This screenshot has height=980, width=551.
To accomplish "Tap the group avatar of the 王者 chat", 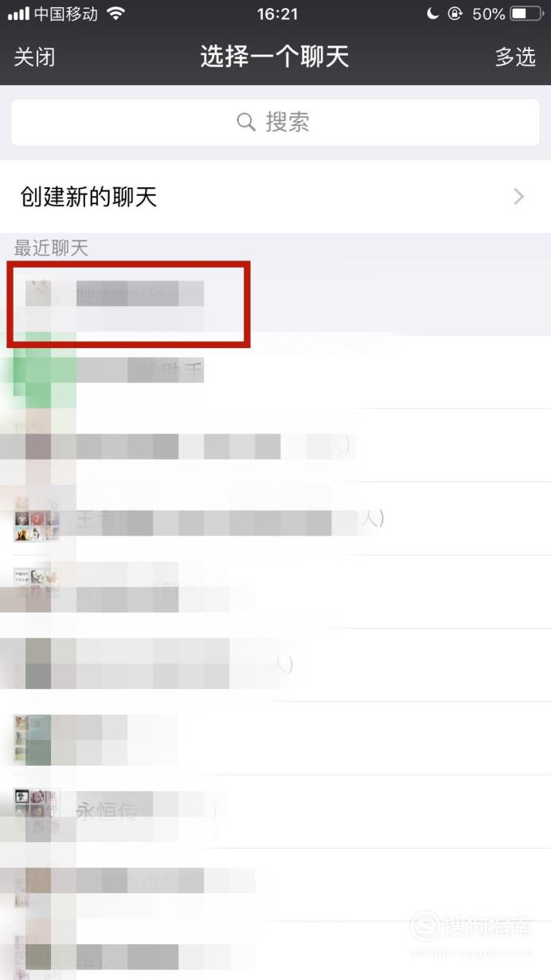I will 37,519.
